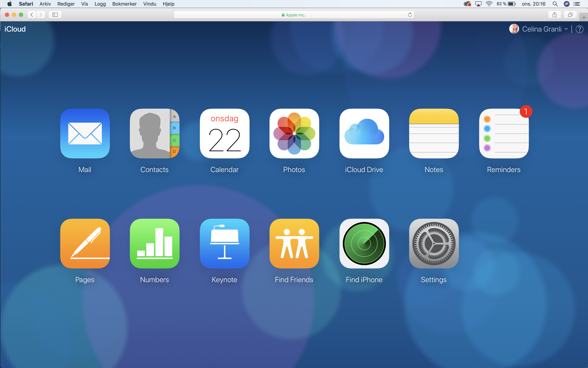Image resolution: width=588 pixels, height=368 pixels.
Task: Click the iCloud logo text
Action: pyautogui.click(x=15, y=29)
